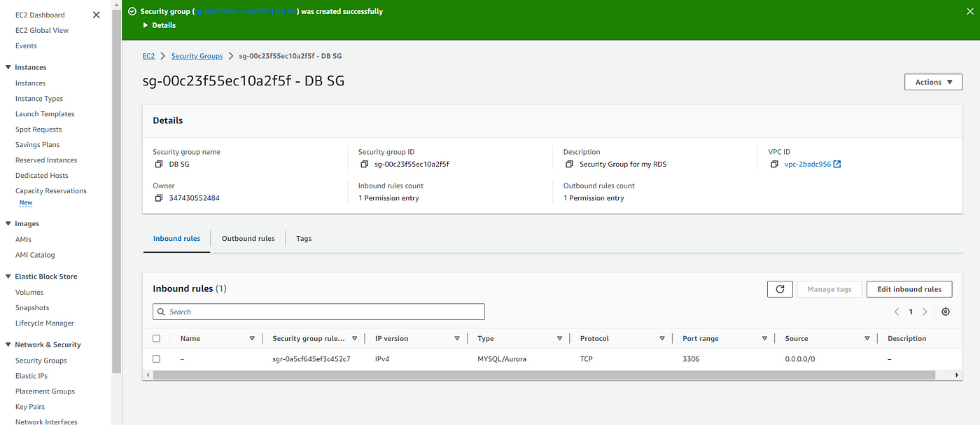Sort by the Type column
Image resolution: width=980 pixels, height=425 pixels.
coord(560,338)
